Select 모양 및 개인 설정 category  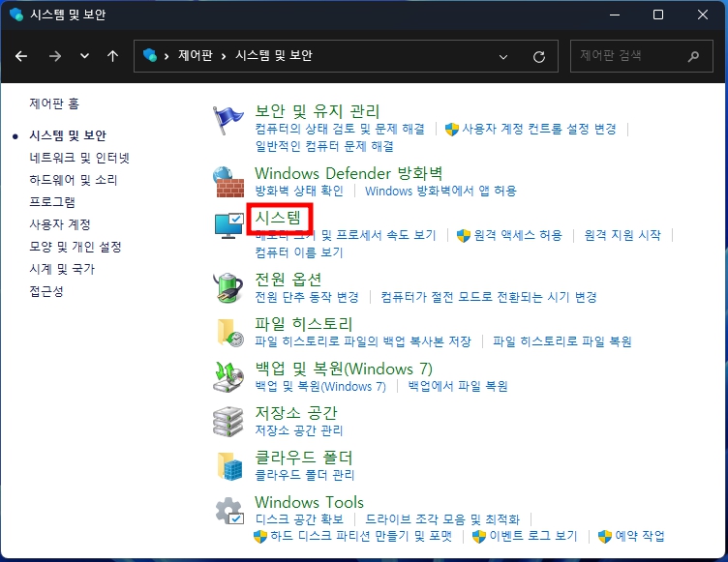point(76,247)
